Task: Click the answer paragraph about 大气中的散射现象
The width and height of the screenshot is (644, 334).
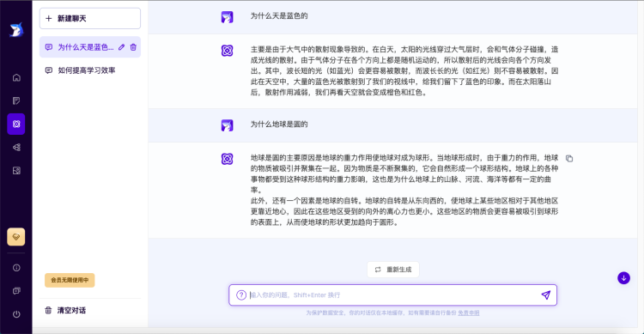Action: click(404, 70)
